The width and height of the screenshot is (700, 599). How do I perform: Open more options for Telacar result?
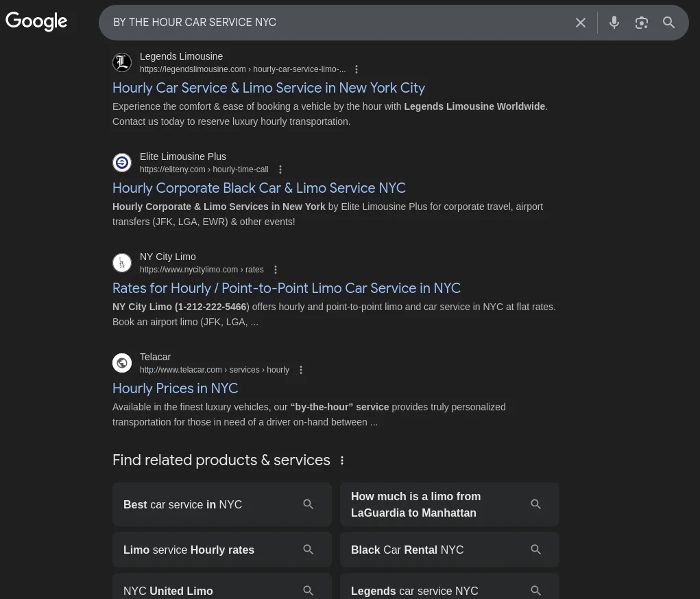[x=300, y=370]
